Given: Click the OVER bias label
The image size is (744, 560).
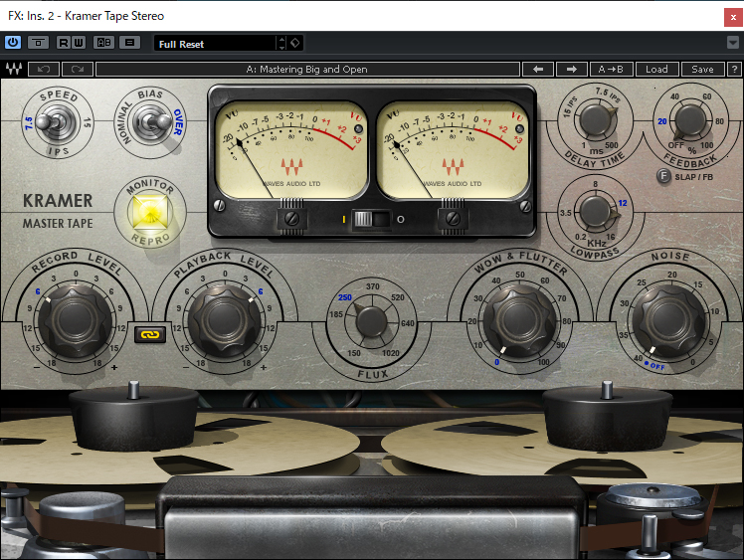Looking at the screenshot, I should [178, 122].
